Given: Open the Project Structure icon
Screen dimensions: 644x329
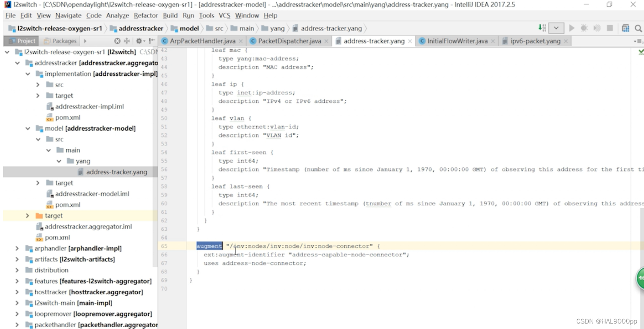Looking at the screenshot, I should (x=626, y=28).
